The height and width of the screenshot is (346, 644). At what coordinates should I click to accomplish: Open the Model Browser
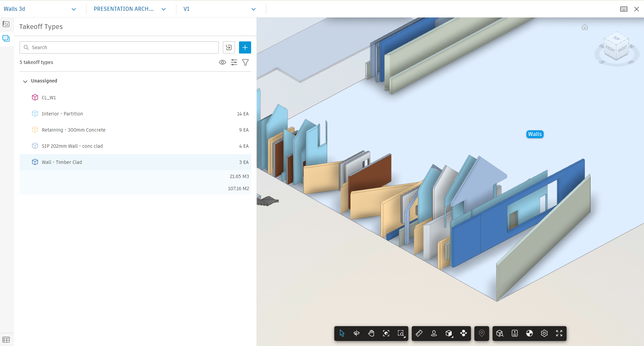(500, 333)
